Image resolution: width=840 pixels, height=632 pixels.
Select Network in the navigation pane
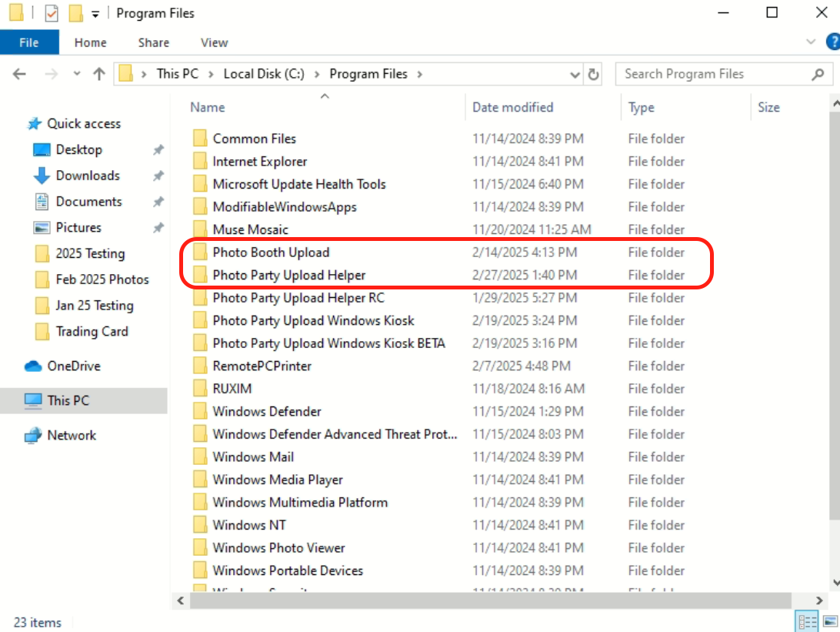pos(72,435)
